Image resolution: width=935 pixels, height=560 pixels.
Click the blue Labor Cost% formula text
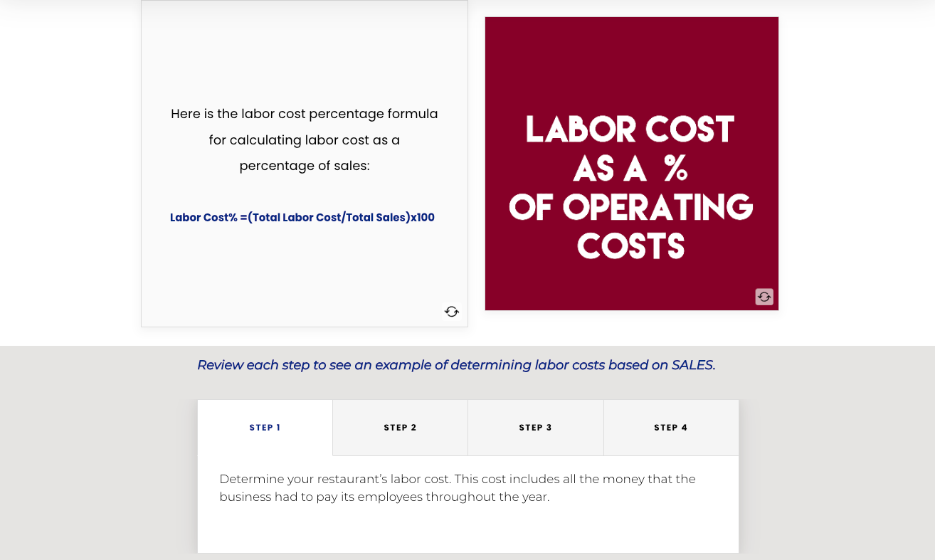click(x=302, y=218)
